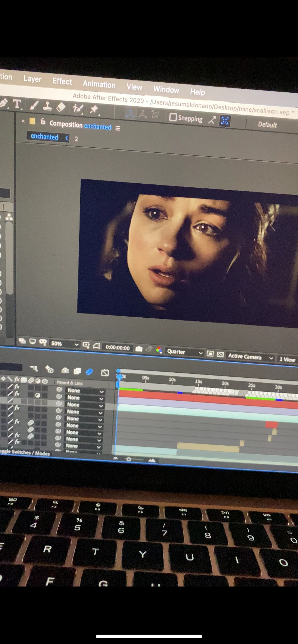The image size is (298, 644).
Task: Select the Composition enchanted panel tab
Action: tap(80, 125)
